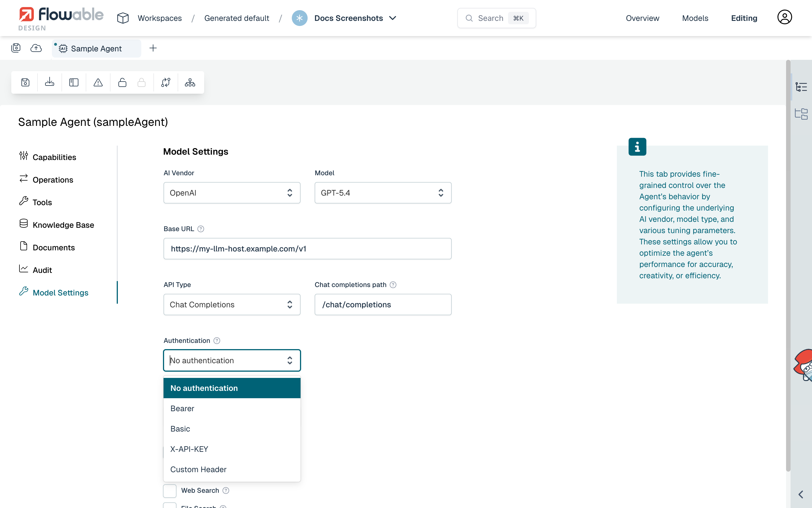
Task: Open the model structure panel icon at right
Action: (801, 114)
